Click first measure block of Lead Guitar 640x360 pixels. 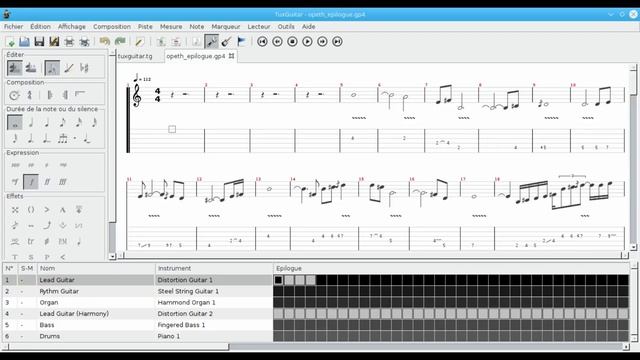point(278,280)
